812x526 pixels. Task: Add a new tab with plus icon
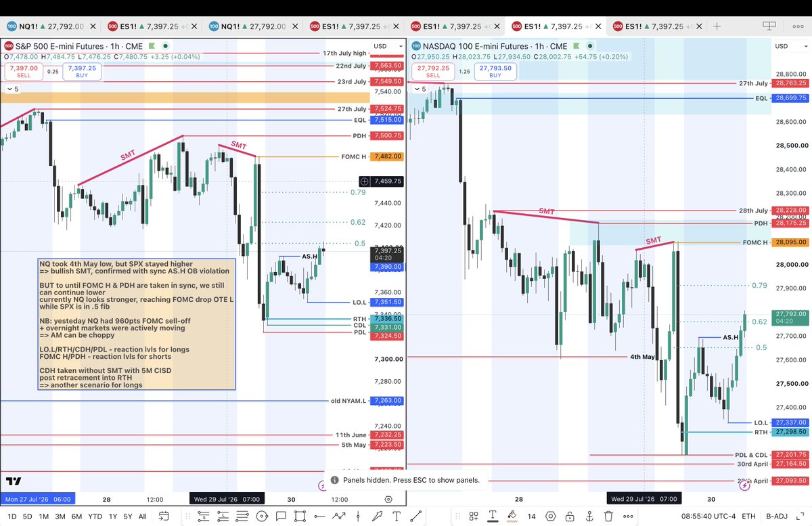pyautogui.click(x=717, y=26)
